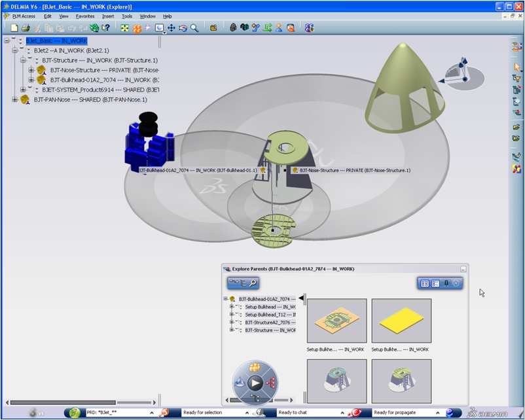Select BJet_Basic --- IN_WORK tree root
525x420 pixels.
pyautogui.click(x=56, y=41)
